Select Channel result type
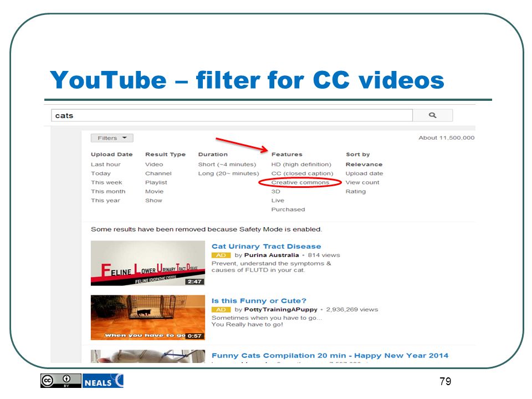The image size is (532, 399). click(x=158, y=173)
